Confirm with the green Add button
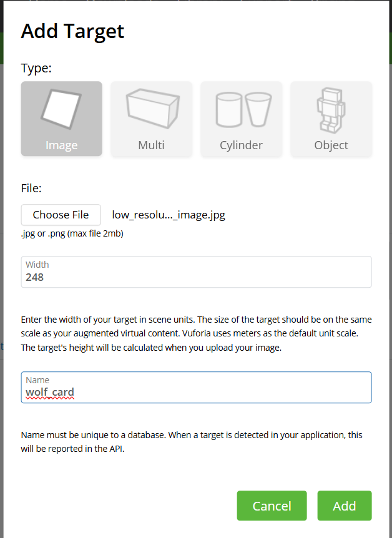 coord(345,506)
